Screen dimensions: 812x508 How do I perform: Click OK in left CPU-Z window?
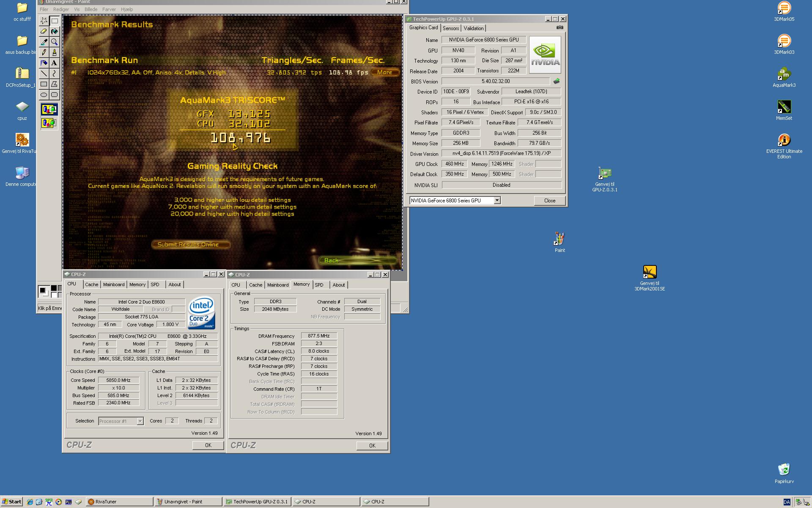click(208, 445)
